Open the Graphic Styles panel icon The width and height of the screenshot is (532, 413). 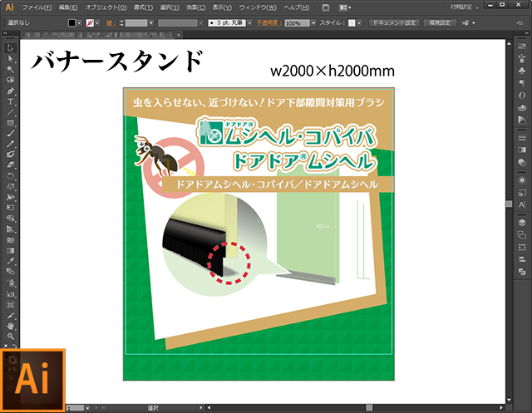point(522,193)
